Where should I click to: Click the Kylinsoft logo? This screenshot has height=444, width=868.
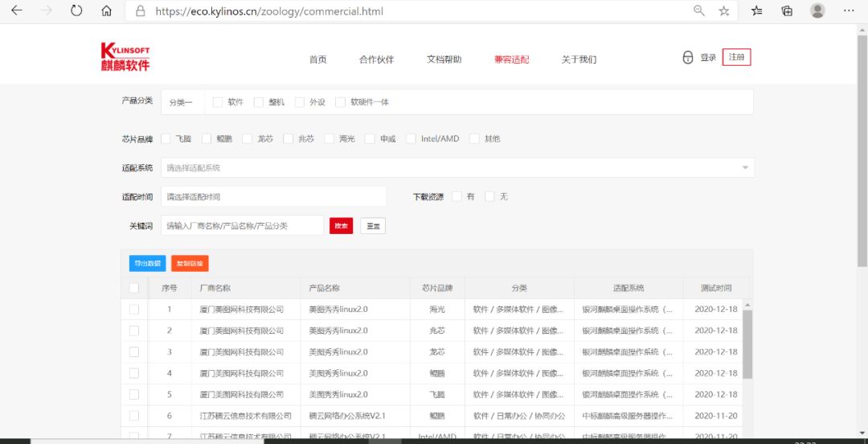[125, 57]
